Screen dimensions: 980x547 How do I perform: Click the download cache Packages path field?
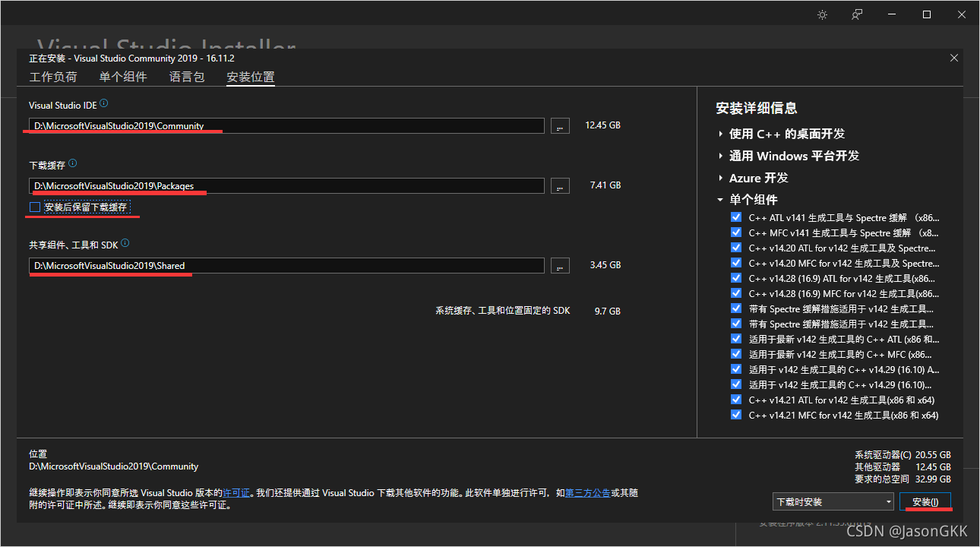pos(287,185)
